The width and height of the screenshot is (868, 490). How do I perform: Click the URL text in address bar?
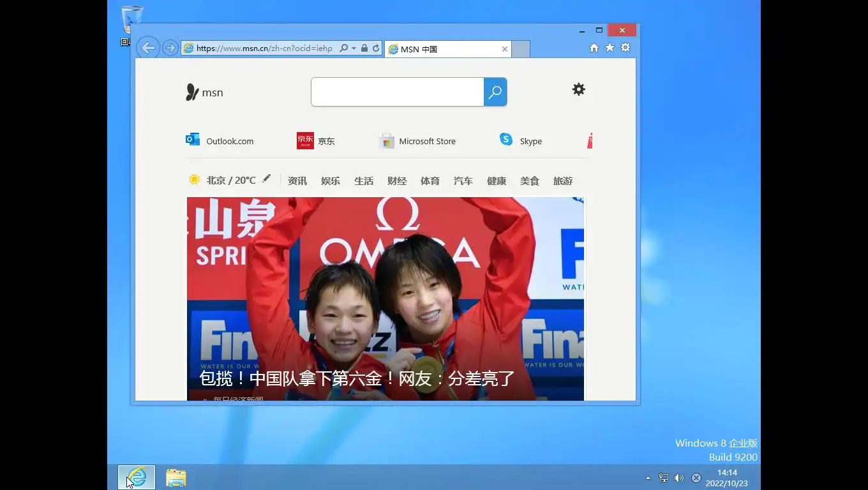pos(265,48)
